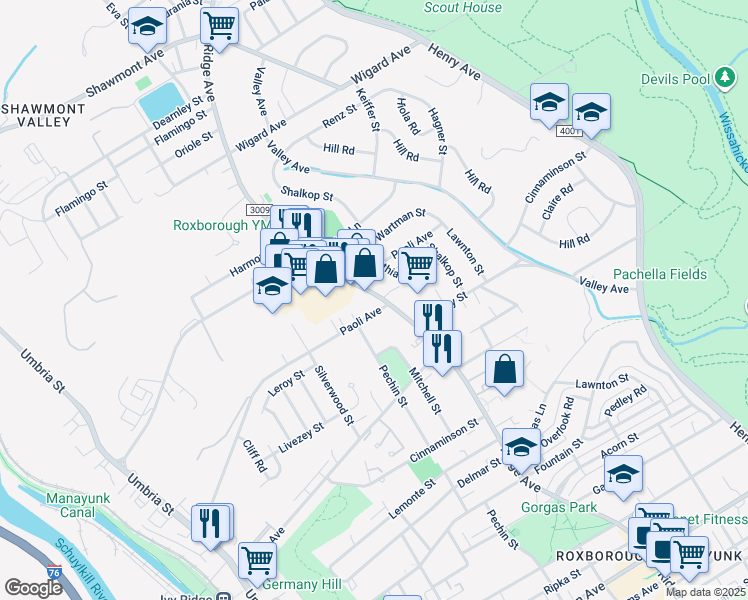The image size is (748, 600).
Task: Click the rightmost school marker near Henry Ave
Action: pos(591,111)
